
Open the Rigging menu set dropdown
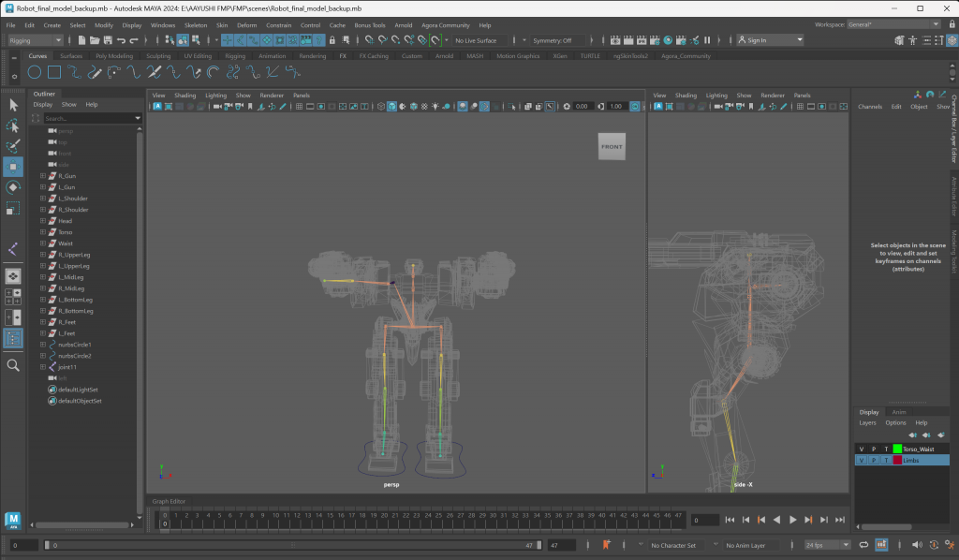[36, 40]
